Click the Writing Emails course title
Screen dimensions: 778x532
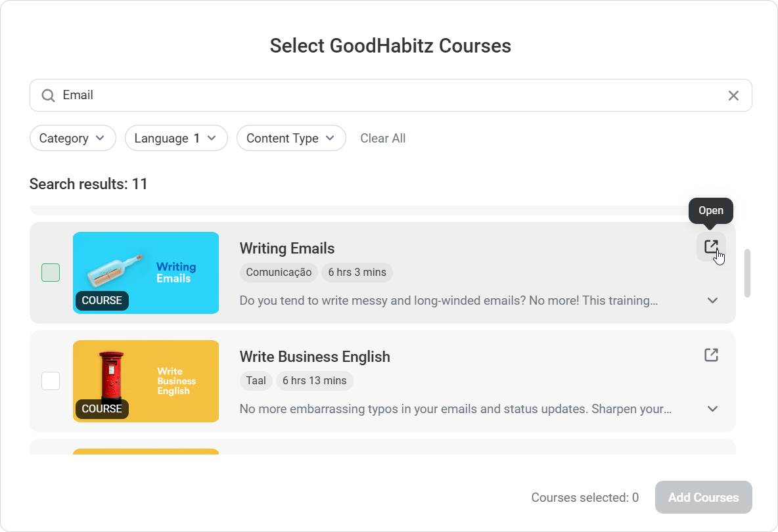point(286,248)
